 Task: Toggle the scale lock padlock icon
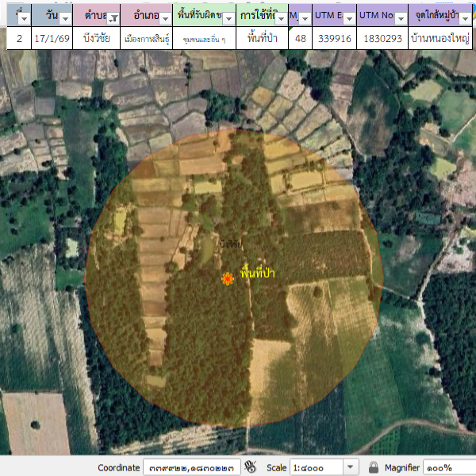click(374, 467)
